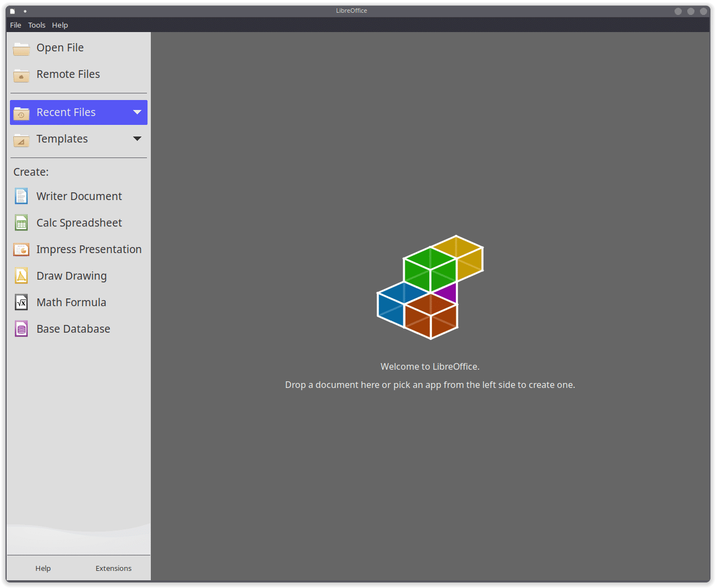Click the Math Formula icon
Screen dimensions: 716x588
[21, 302]
